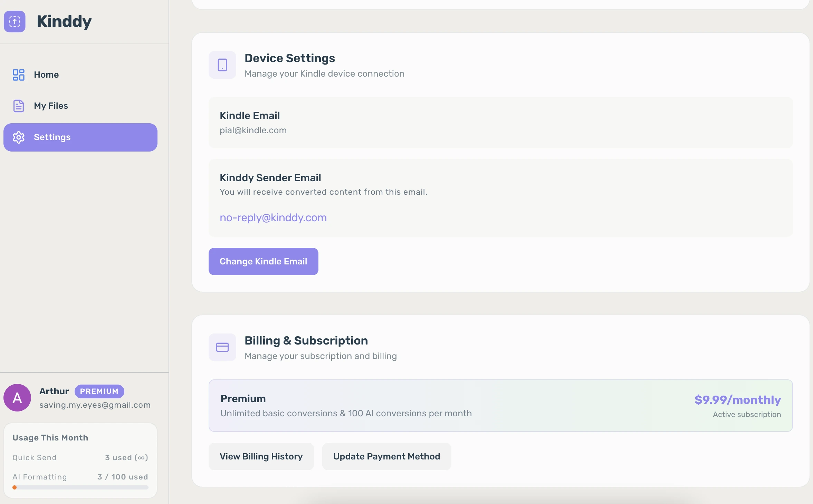Click the Kinddy logo icon
This screenshot has height=504, width=813.
pyautogui.click(x=15, y=21)
